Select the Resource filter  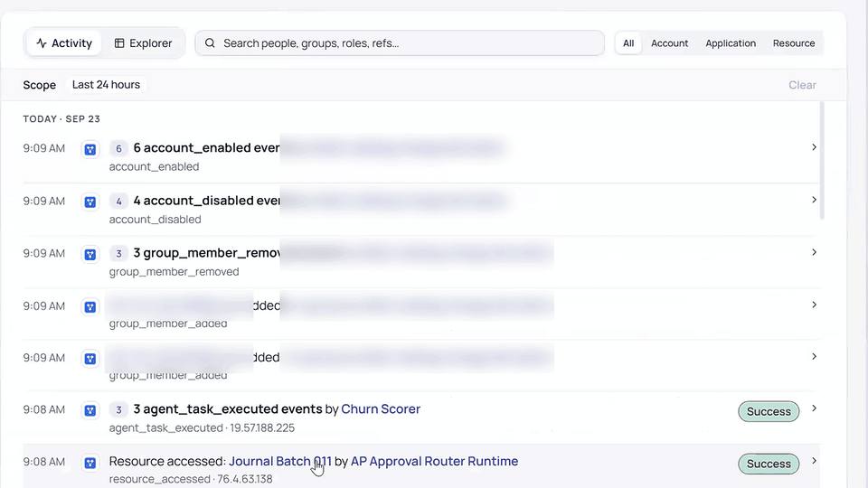tap(794, 43)
